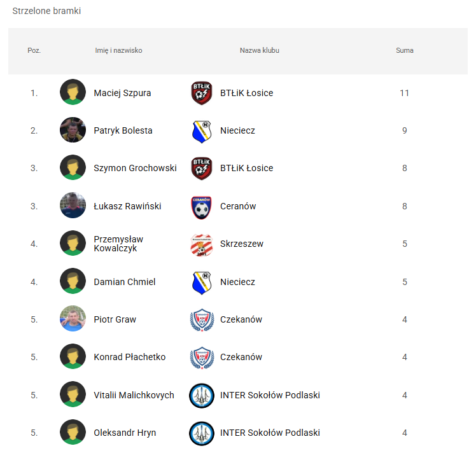Sort by the Suma column header
The height and width of the screenshot is (453, 476).
click(404, 51)
